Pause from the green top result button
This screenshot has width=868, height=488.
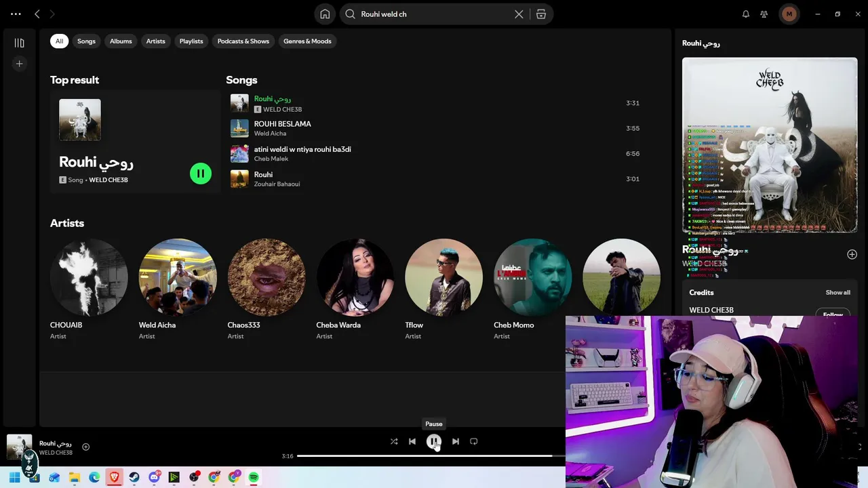tap(201, 174)
